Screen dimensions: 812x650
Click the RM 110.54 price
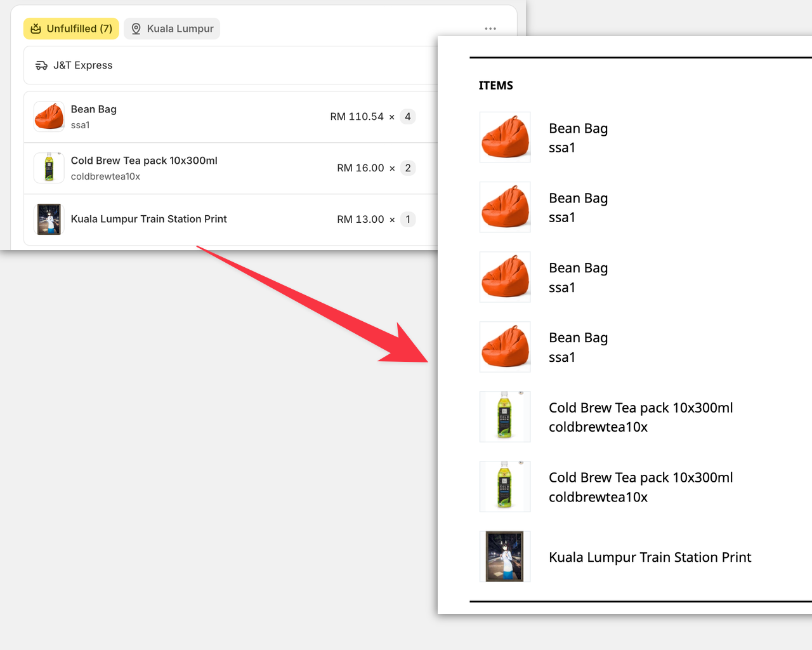357,117
